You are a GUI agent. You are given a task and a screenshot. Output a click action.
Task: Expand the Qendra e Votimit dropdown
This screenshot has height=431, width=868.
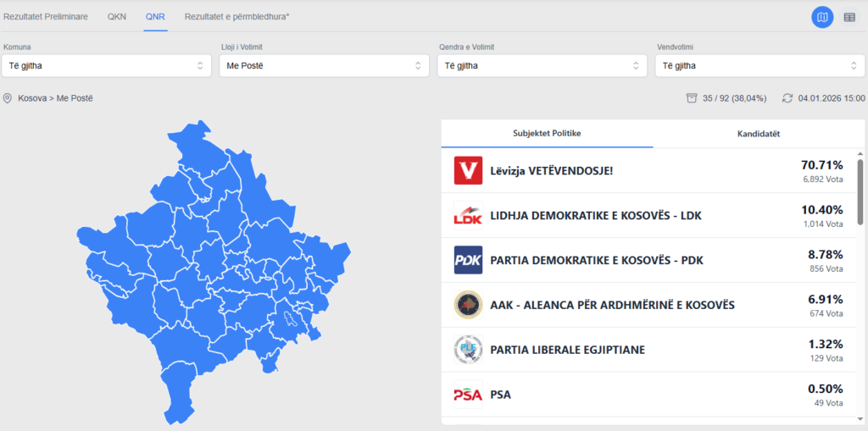click(x=542, y=65)
